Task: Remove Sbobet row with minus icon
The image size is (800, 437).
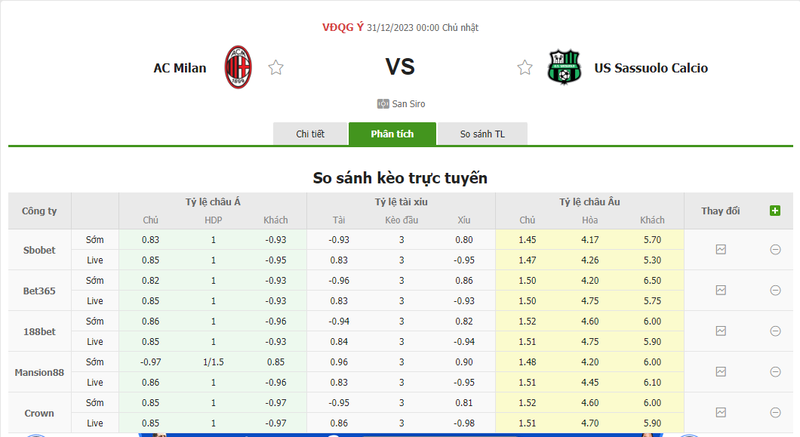Action: (775, 249)
